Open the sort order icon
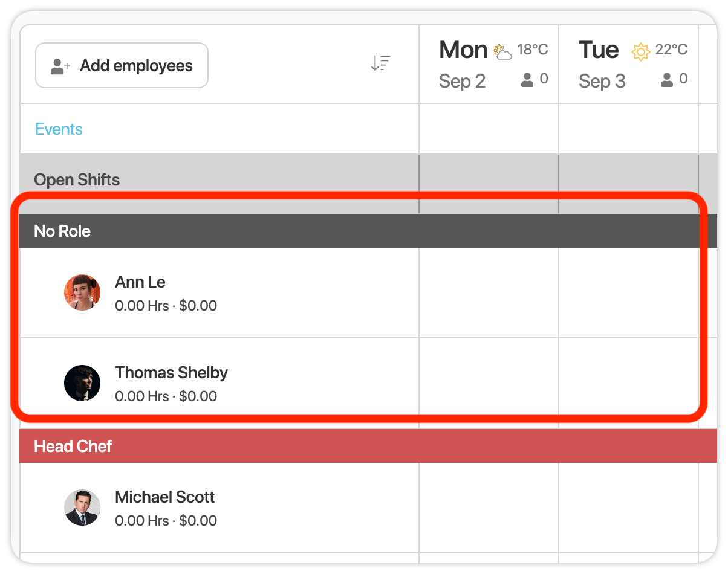Image resolution: width=728 pixels, height=574 pixels. (x=380, y=63)
